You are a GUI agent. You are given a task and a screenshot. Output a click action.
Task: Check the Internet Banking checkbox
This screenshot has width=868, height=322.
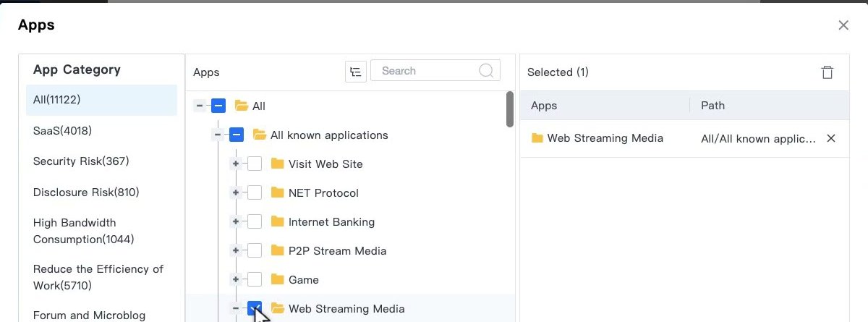tap(255, 221)
